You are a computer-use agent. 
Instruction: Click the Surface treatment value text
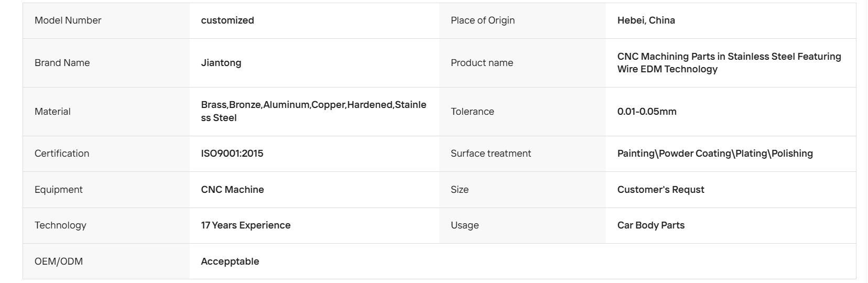click(715, 154)
